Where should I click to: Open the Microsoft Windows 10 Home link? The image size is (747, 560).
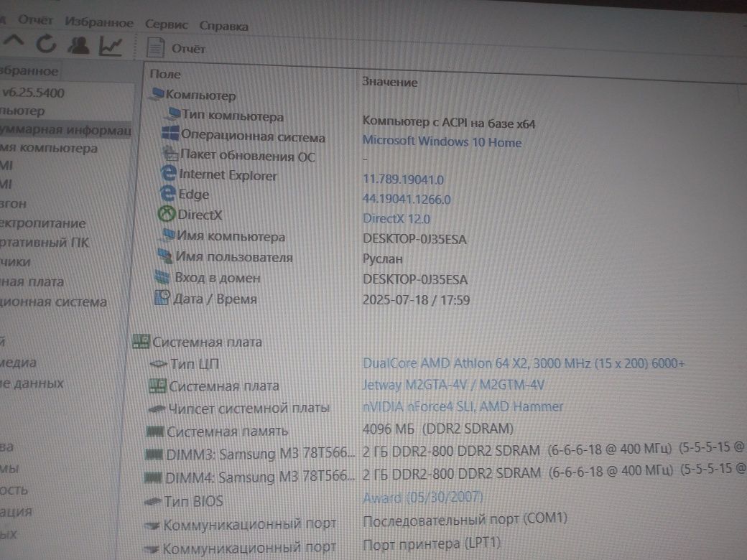tap(442, 141)
